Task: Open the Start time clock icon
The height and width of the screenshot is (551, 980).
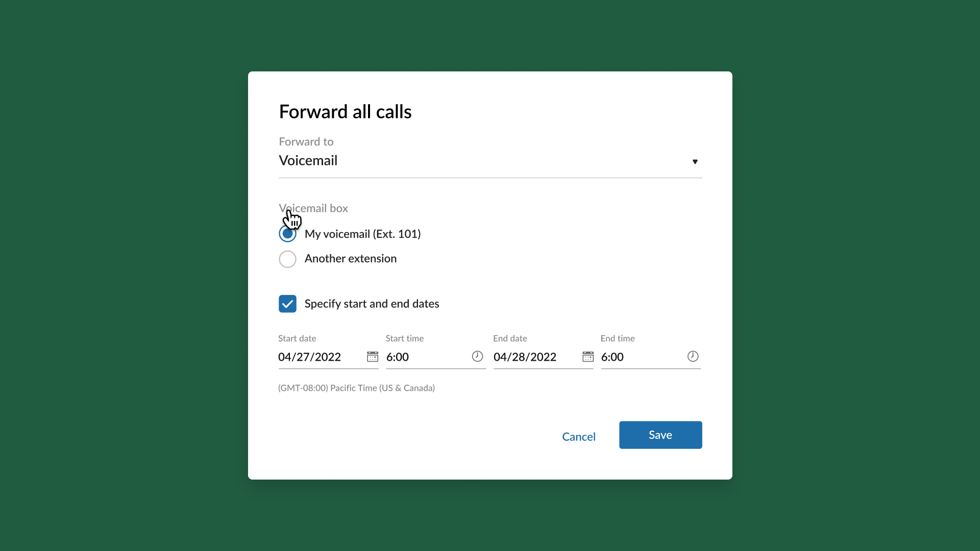Action: pos(477,357)
